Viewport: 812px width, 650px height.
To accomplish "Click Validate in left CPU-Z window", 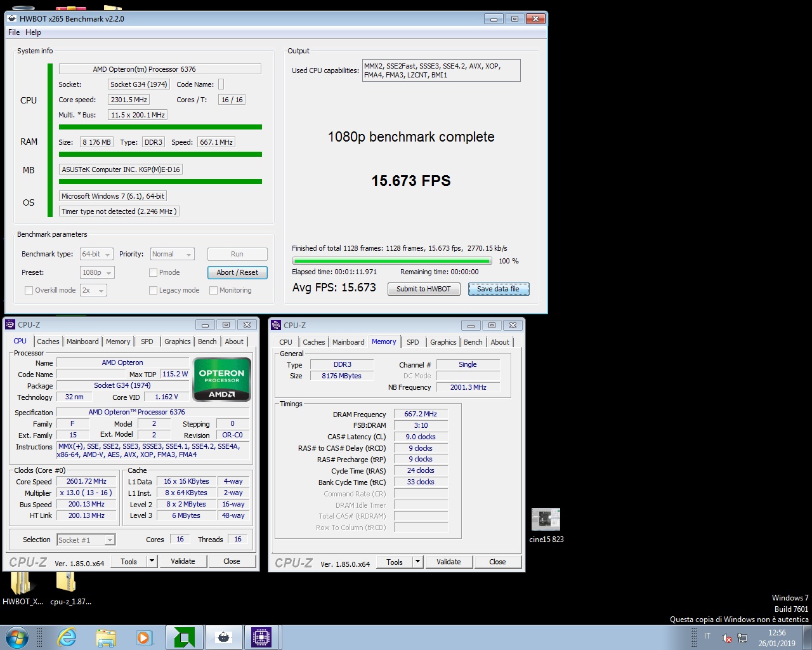I will tap(183, 561).
